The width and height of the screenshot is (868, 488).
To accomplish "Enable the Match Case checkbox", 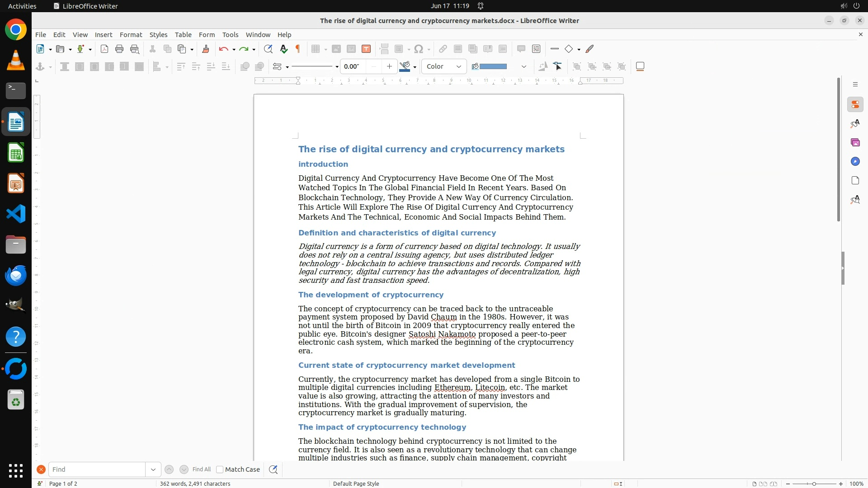I will click(220, 469).
